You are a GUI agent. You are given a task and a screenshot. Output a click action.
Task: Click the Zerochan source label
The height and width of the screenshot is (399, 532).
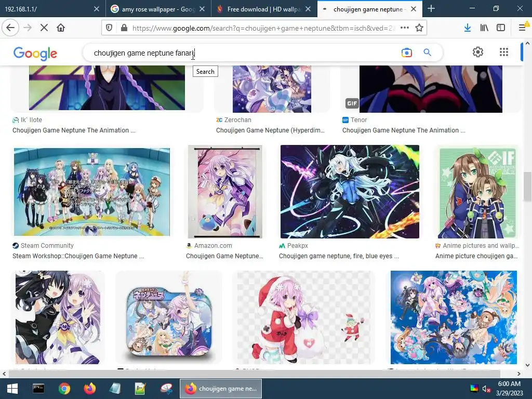(237, 120)
